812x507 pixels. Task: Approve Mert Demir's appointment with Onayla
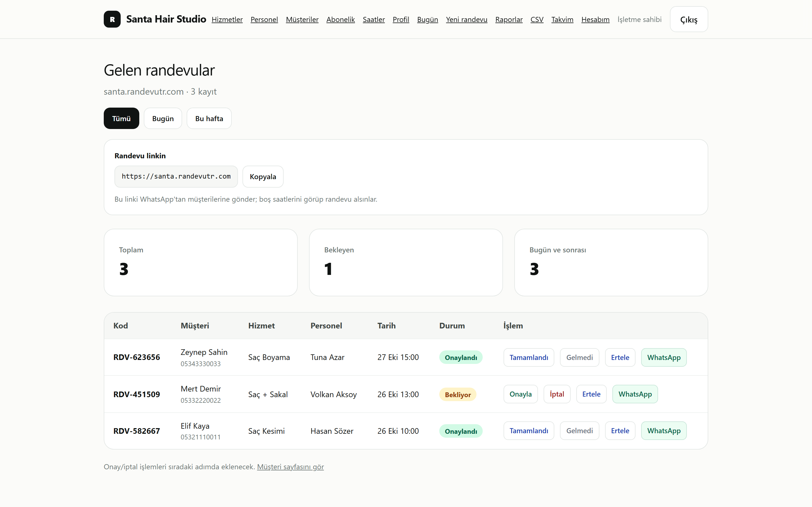pos(520,394)
